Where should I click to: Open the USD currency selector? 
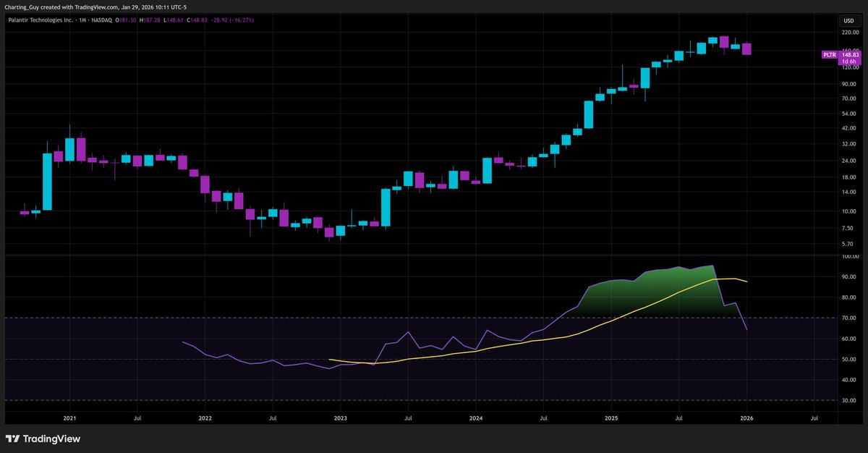(x=848, y=20)
